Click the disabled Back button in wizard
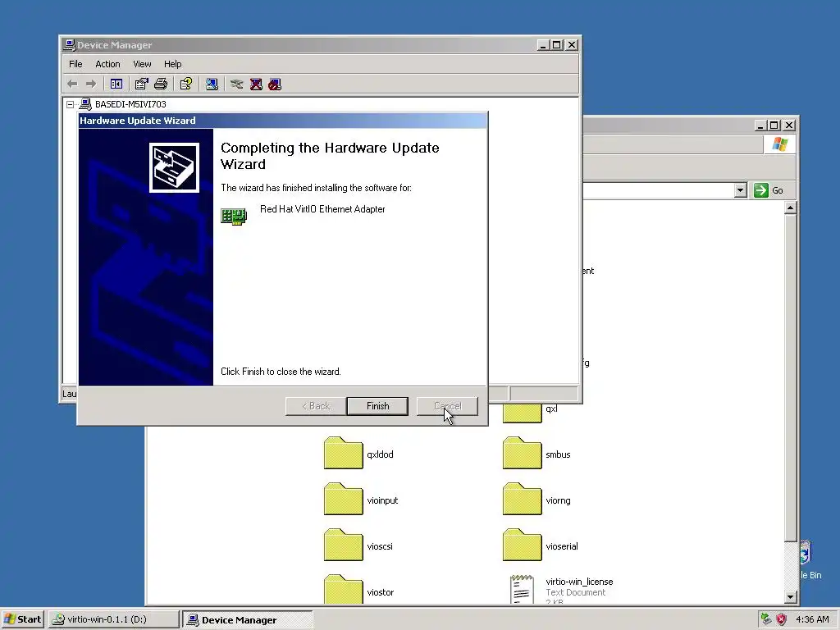Screen dimensions: 840x630 pos(316,406)
